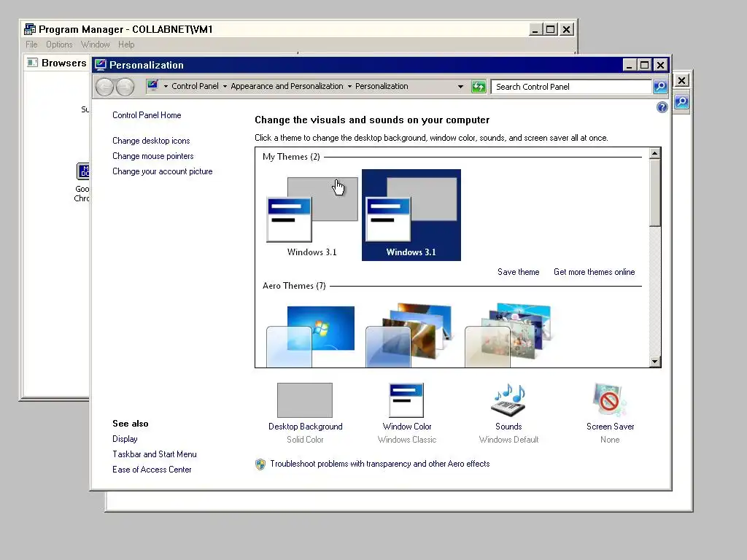Click Get more themes online

594,272
